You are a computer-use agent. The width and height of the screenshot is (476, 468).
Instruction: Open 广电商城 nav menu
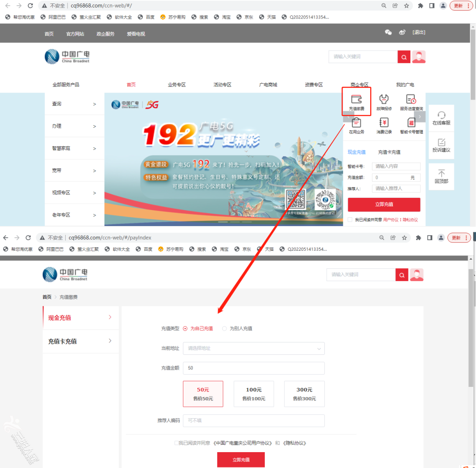(x=268, y=85)
